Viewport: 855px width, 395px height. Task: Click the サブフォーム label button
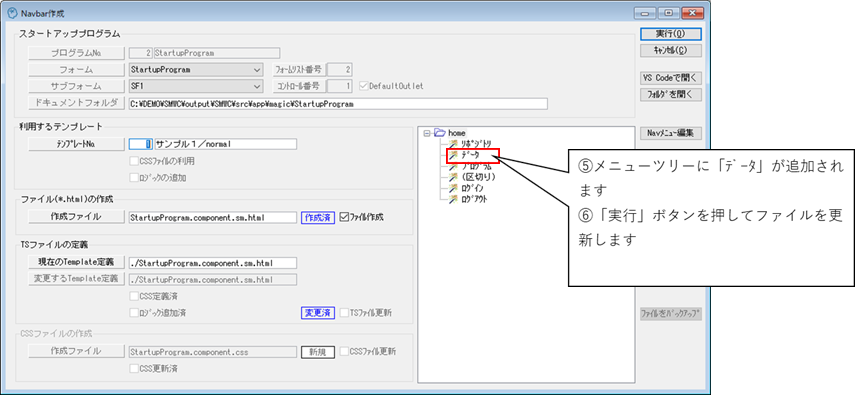77,86
